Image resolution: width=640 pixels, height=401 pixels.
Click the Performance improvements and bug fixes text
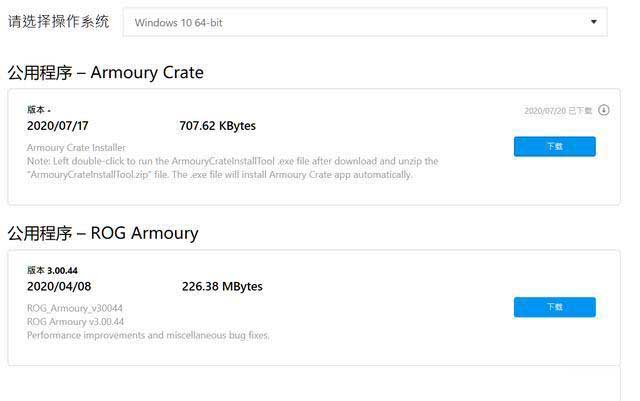[148, 335]
